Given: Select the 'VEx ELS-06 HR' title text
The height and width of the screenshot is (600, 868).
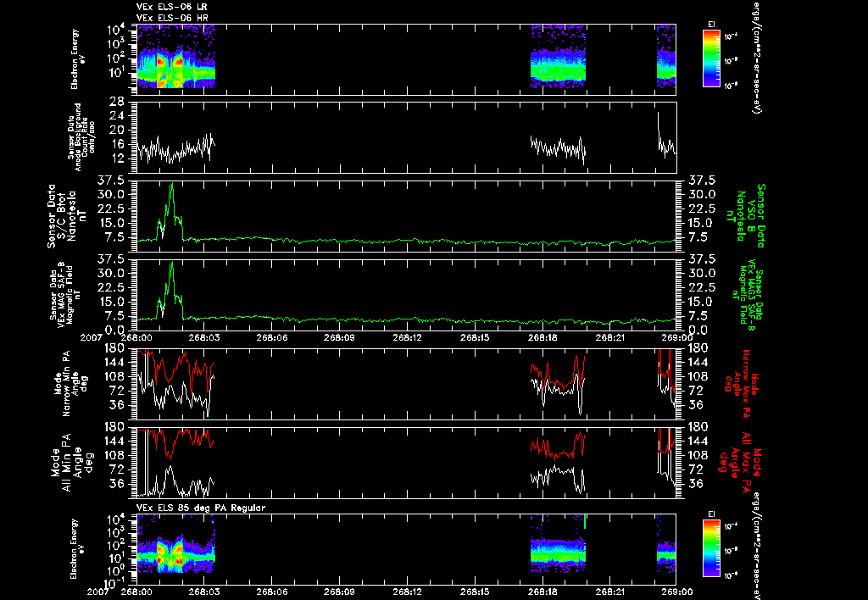Looking at the screenshot, I should click(x=172, y=19).
